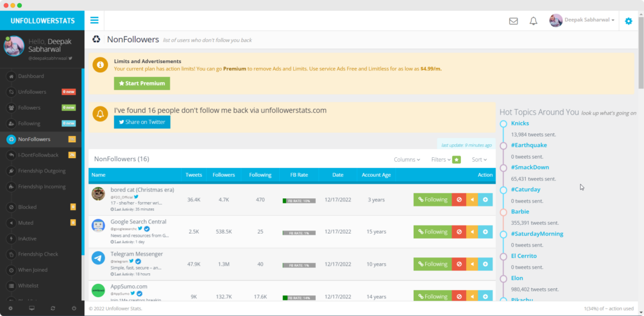Expand the Sort dropdown
This screenshot has height=316, width=644.
479,159
